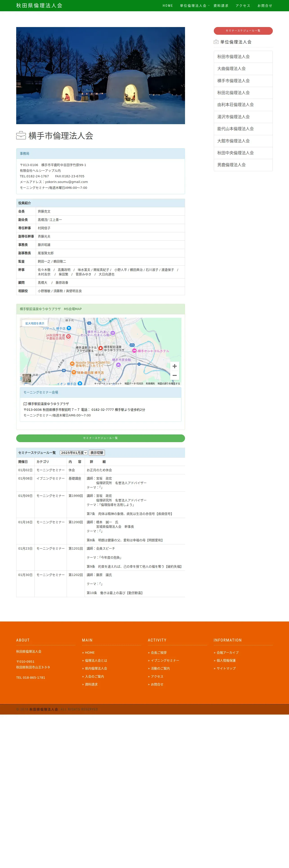
Task: Open 秋田北倫理法人会 in the sidebar list
Action: pyautogui.click(x=243, y=93)
